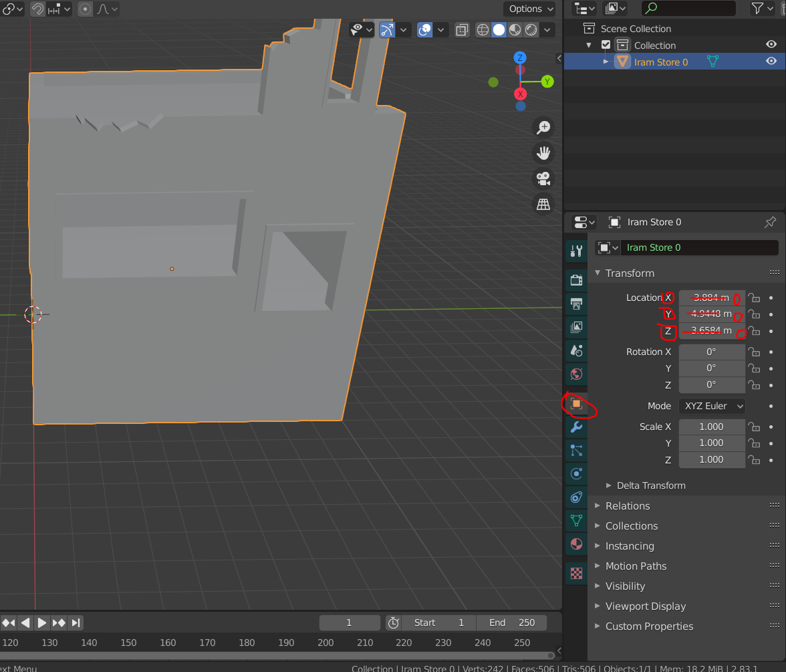The image size is (786, 672).
Task: Open the Physics properties tab
Action: 576,474
